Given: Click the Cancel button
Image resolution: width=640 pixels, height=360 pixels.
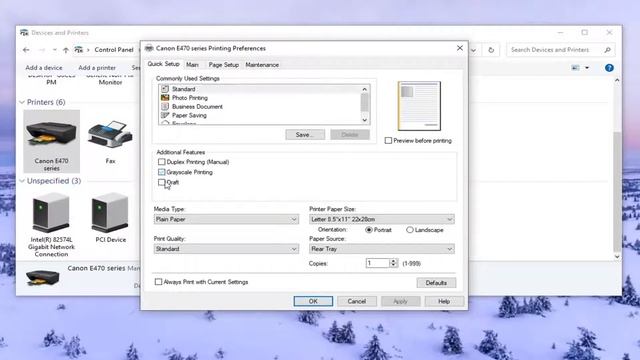Looking at the screenshot, I should click(x=356, y=301).
